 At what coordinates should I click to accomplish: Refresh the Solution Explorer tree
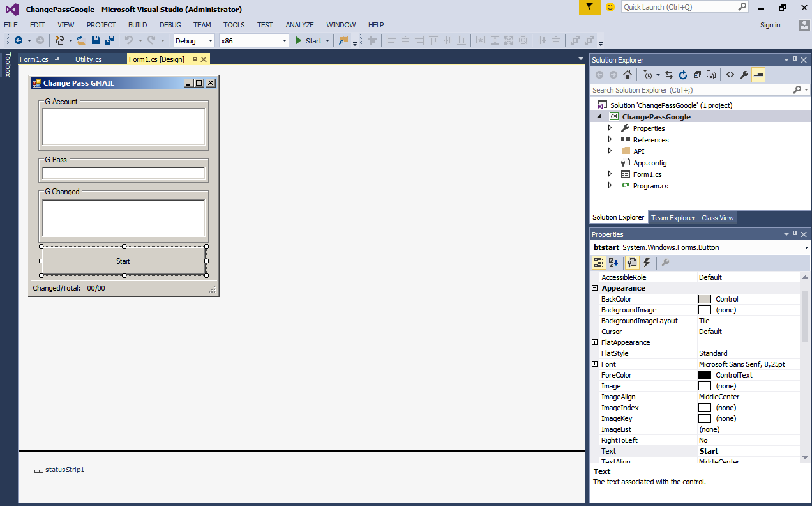click(682, 75)
